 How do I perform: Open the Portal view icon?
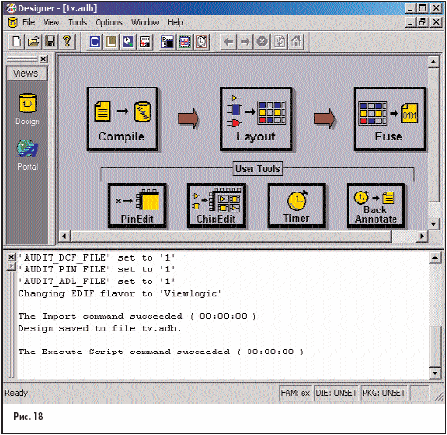pos(27,155)
